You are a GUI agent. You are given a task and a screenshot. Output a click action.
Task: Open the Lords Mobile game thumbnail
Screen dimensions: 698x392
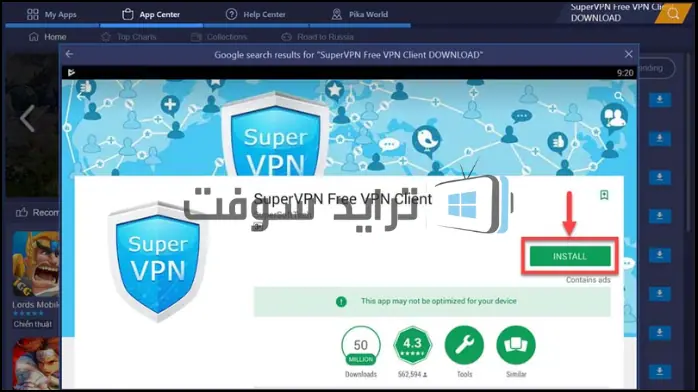[x=36, y=264]
